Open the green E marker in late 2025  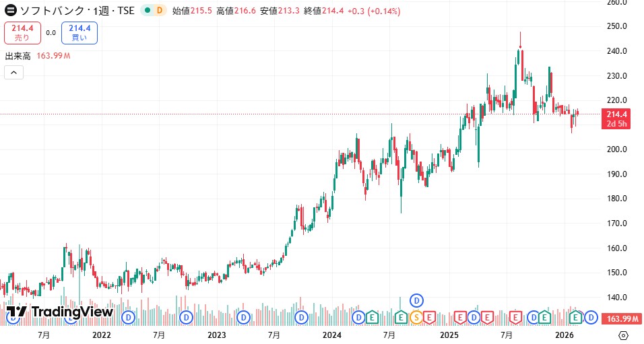[x=544, y=317]
